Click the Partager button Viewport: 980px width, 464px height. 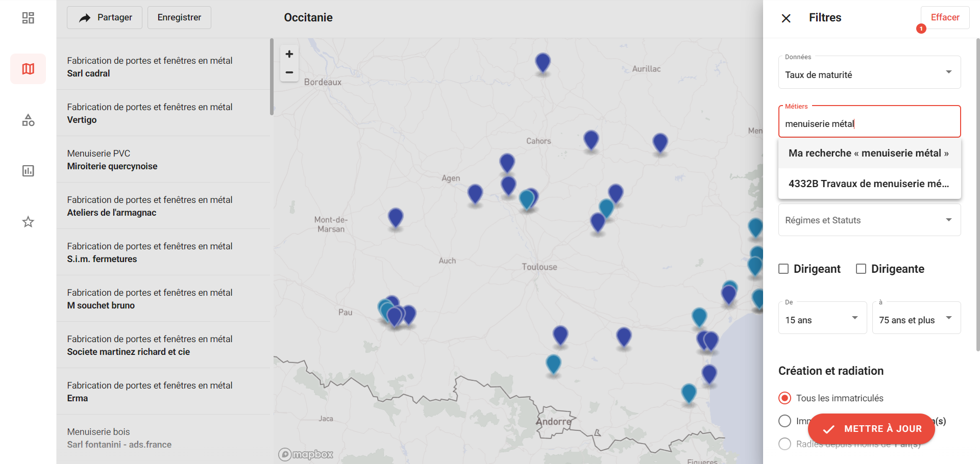coord(105,17)
